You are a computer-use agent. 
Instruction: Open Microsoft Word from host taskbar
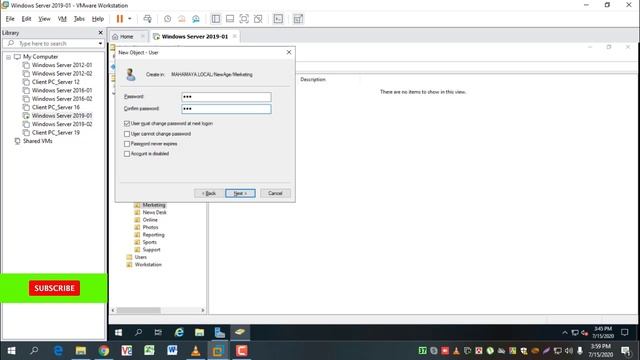point(172,351)
